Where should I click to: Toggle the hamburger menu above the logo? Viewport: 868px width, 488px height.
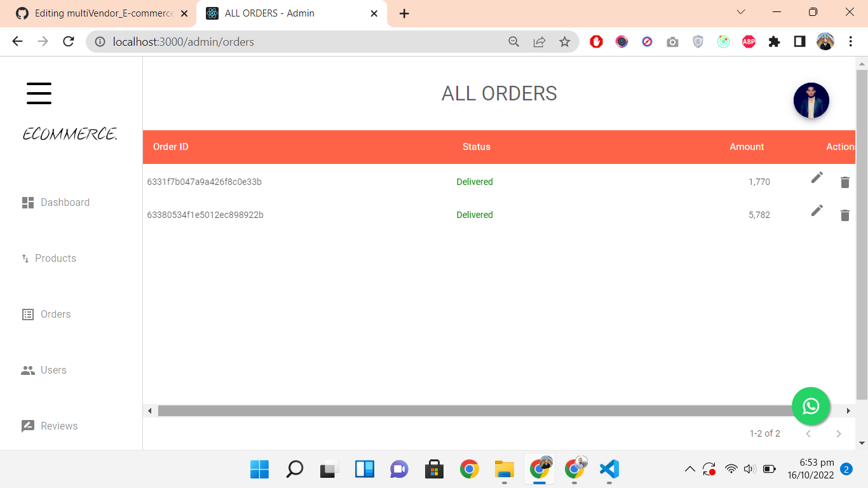[39, 93]
